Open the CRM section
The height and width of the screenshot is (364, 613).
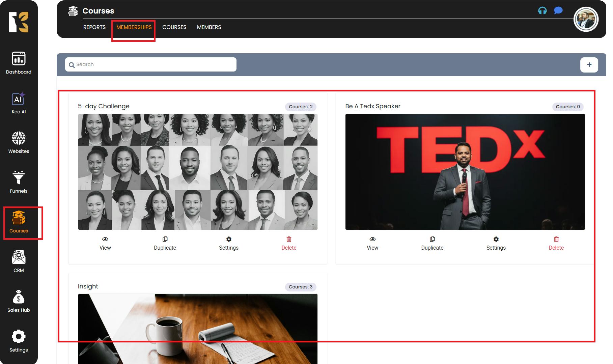[x=19, y=261]
